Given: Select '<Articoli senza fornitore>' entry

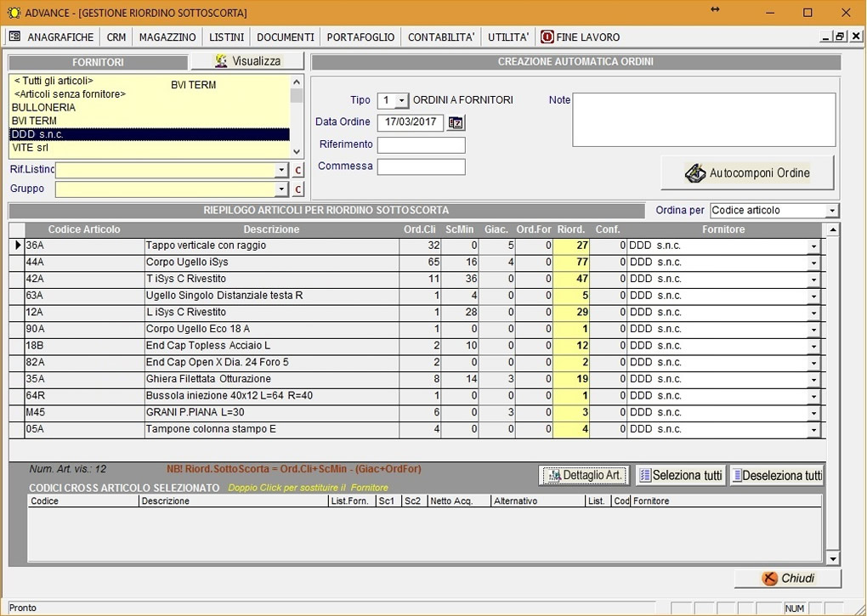Looking at the screenshot, I should point(70,94).
